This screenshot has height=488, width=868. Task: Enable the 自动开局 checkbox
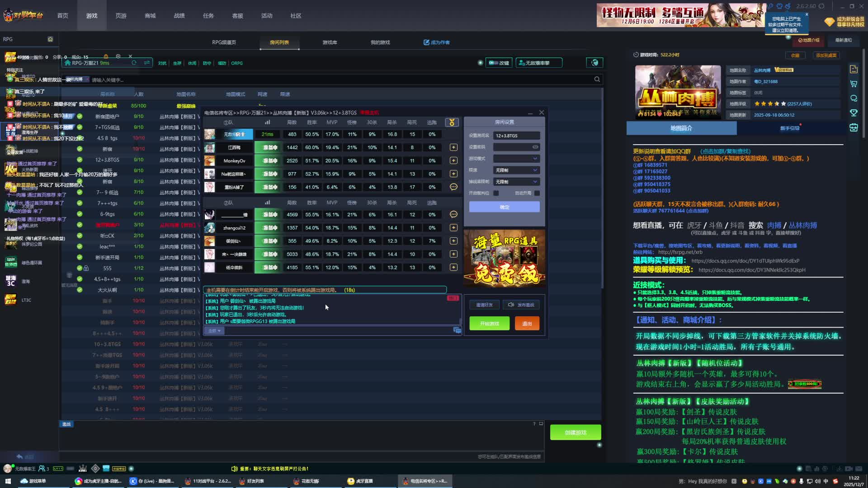tap(537, 193)
